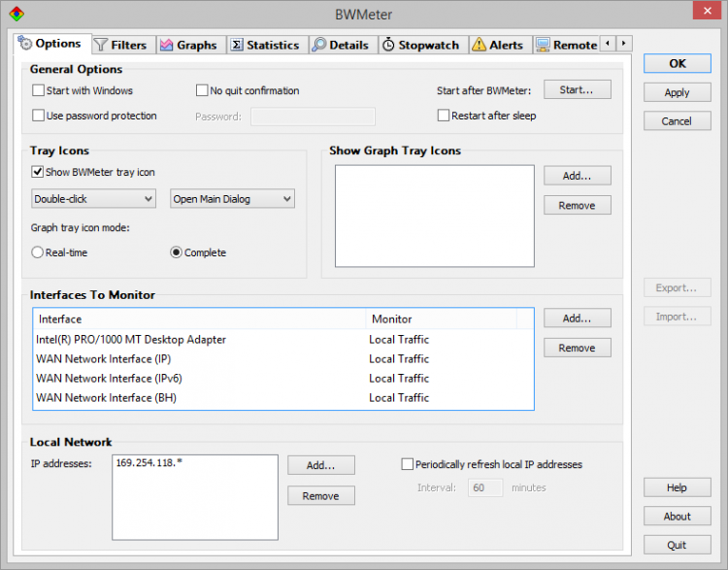Screen dimensions: 728x570
Task: Select Real-time graph tray icon mode
Action: click(x=37, y=252)
